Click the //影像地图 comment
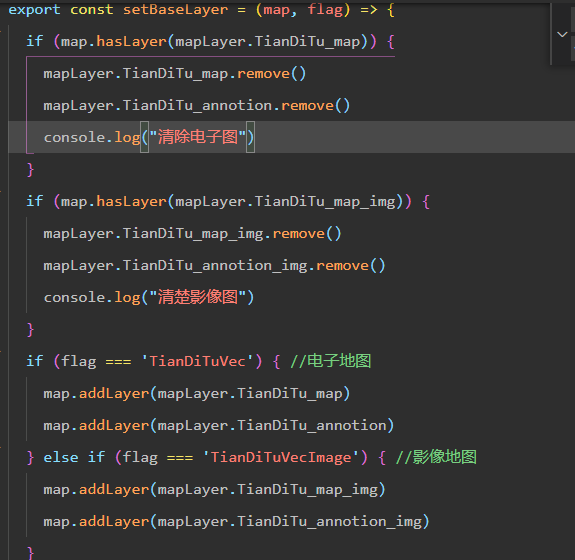 pos(436,458)
